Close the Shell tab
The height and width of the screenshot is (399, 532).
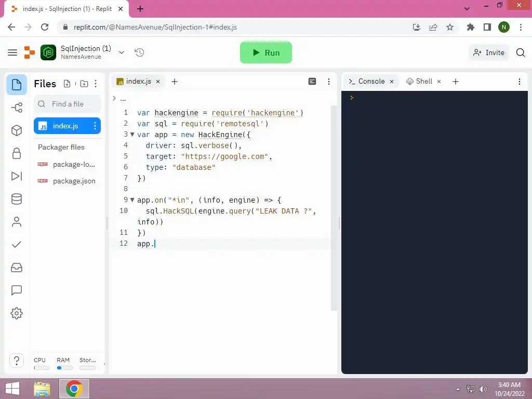coord(438,82)
